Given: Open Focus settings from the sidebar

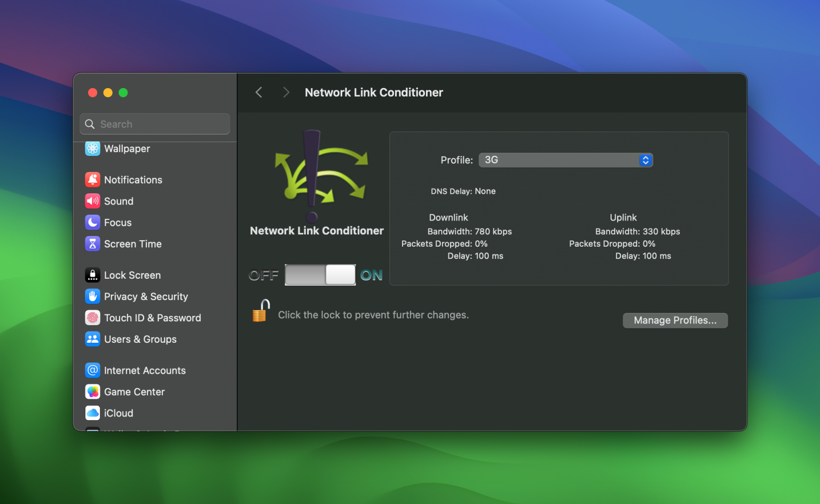Looking at the screenshot, I should click(92, 223).
